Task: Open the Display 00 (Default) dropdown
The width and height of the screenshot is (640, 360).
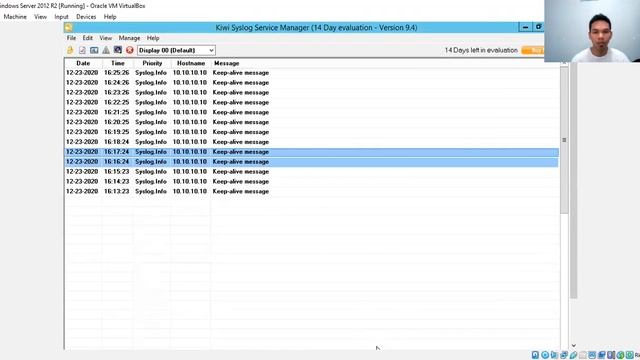Action: point(176,50)
